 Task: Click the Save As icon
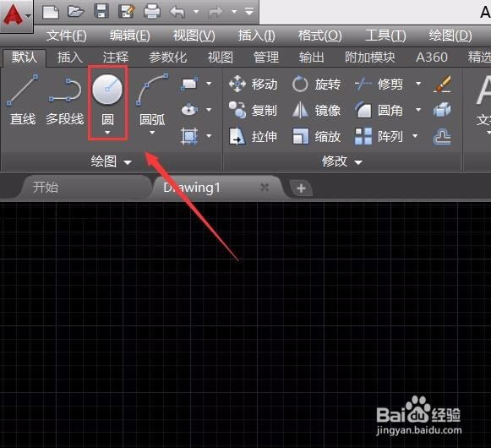coord(127,11)
